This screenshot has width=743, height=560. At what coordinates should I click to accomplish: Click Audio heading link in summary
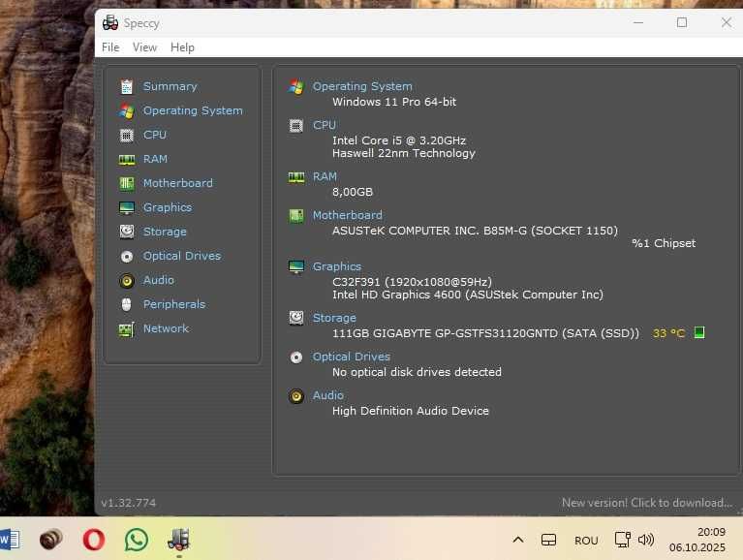[x=328, y=395]
